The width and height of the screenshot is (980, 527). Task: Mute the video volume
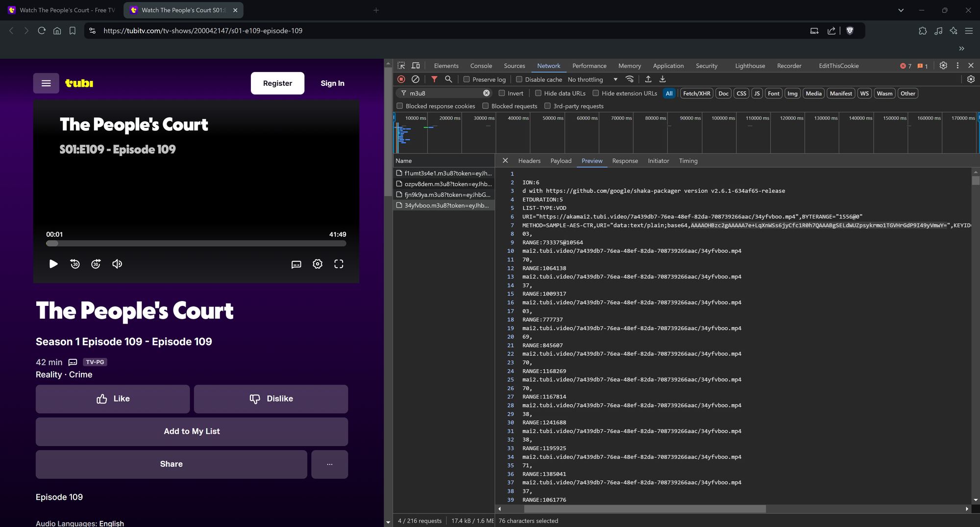(117, 264)
